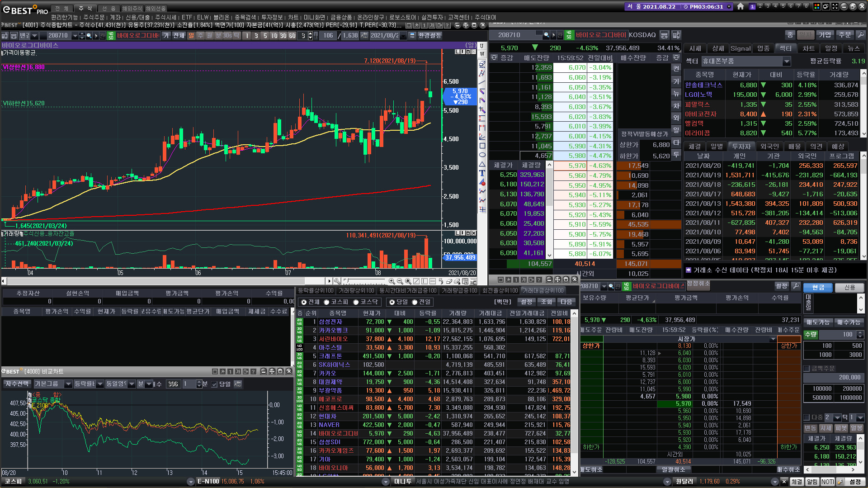Image resolution: width=868 pixels, height=488 pixels.
Task: Click the home icon in the top bar
Action: [x=741, y=6]
